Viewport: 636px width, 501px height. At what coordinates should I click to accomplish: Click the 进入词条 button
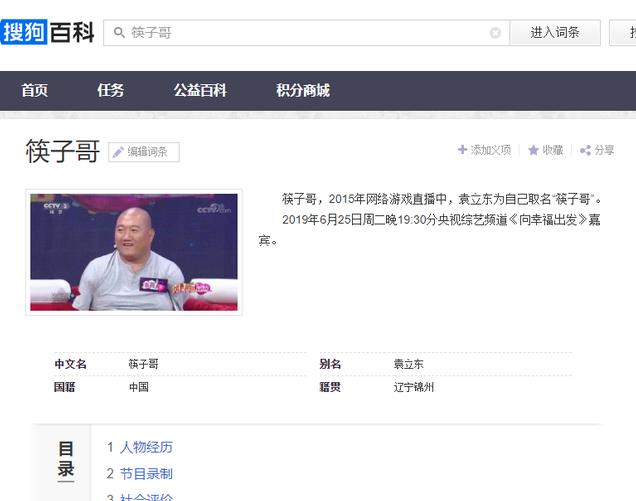555,32
